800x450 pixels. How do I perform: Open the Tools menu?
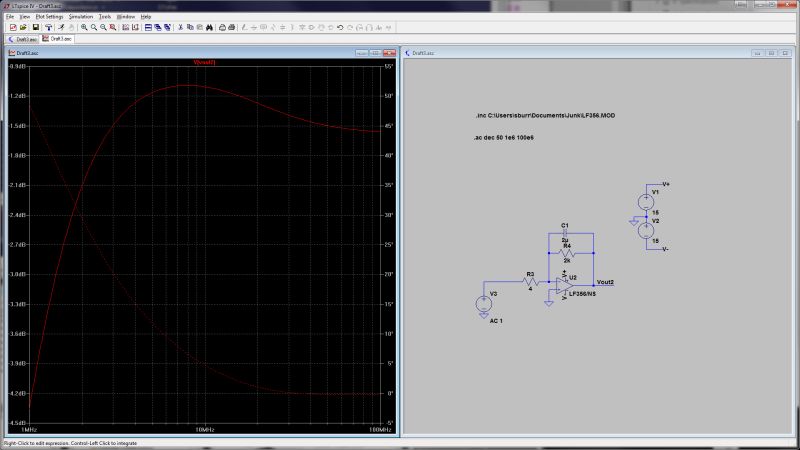(105, 16)
